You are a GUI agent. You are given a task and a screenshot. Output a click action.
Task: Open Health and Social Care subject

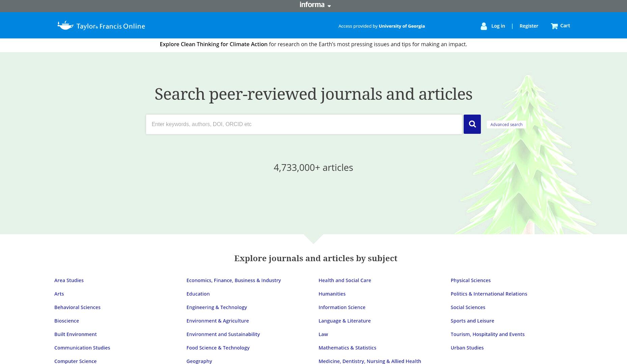pyautogui.click(x=345, y=280)
